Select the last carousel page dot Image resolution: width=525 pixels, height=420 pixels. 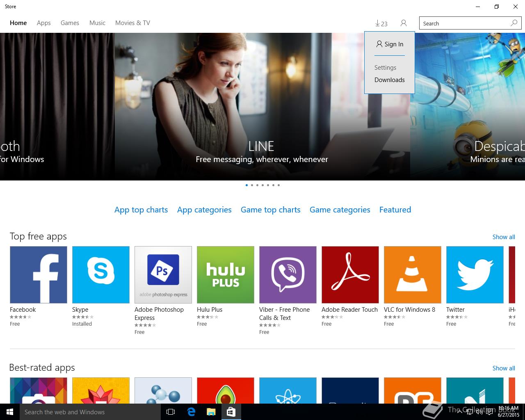point(278,185)
